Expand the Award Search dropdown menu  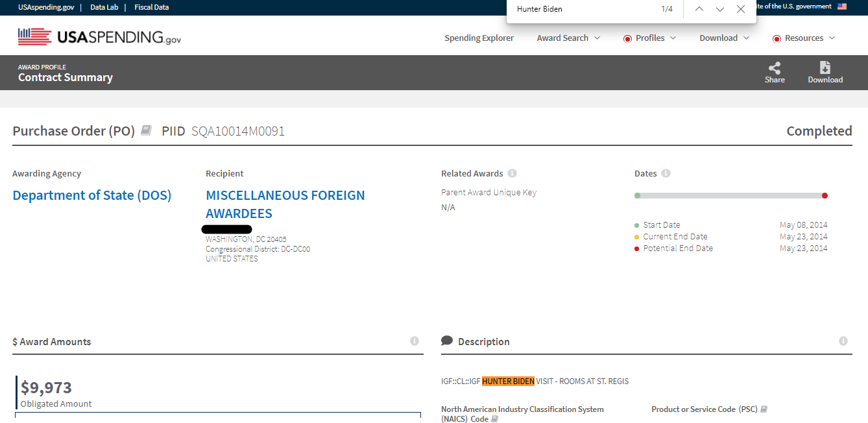coord(568,38)
